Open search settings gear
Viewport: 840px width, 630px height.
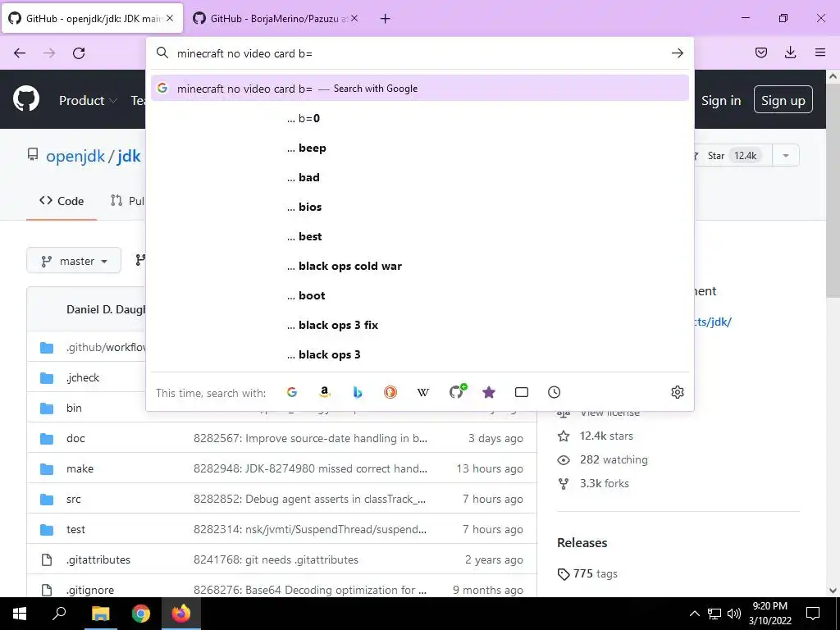(677, 392)
